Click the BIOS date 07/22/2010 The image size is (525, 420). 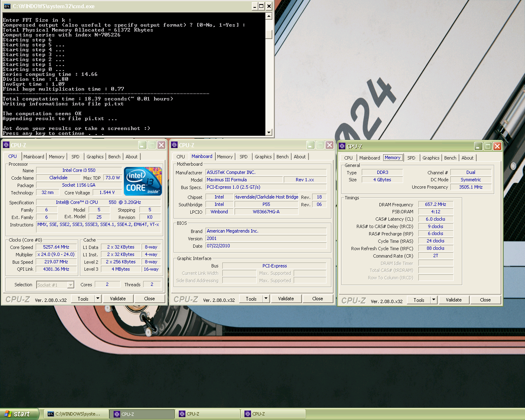pos(266,246)
